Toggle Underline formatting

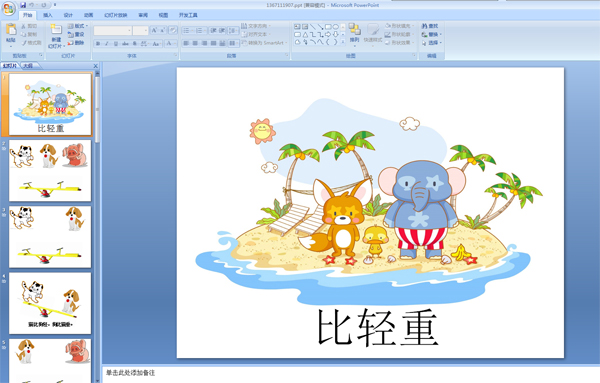click(116, 44)
